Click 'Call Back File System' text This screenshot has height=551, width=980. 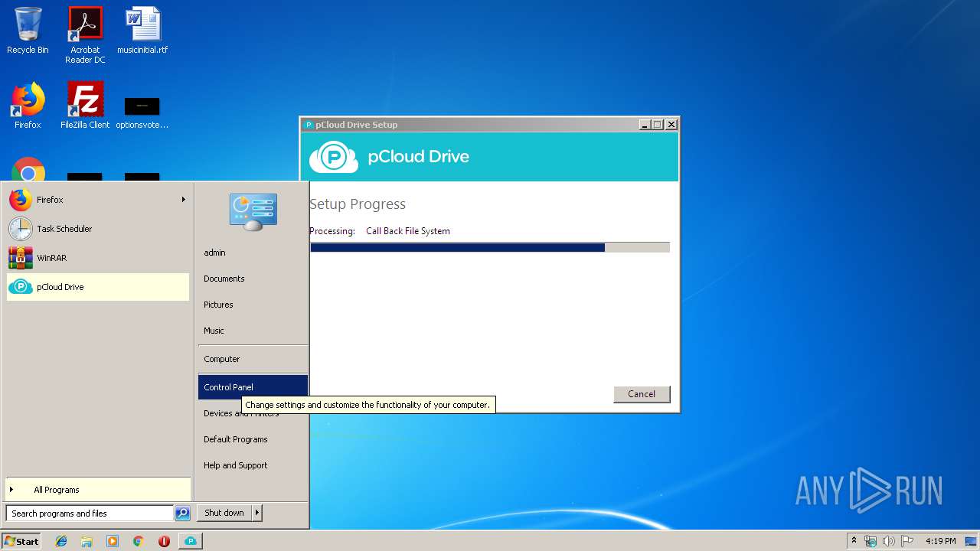tap(408, 231)
